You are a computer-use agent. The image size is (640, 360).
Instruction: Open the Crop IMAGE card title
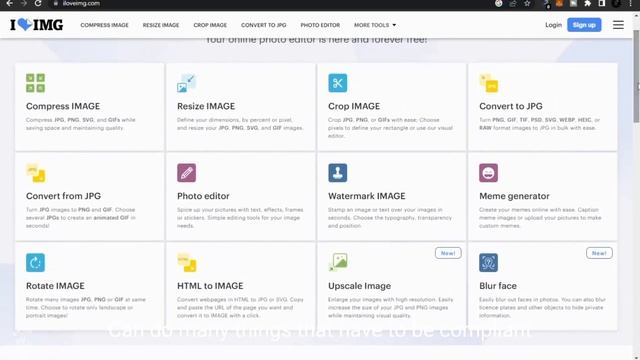[x=354, y=106]
